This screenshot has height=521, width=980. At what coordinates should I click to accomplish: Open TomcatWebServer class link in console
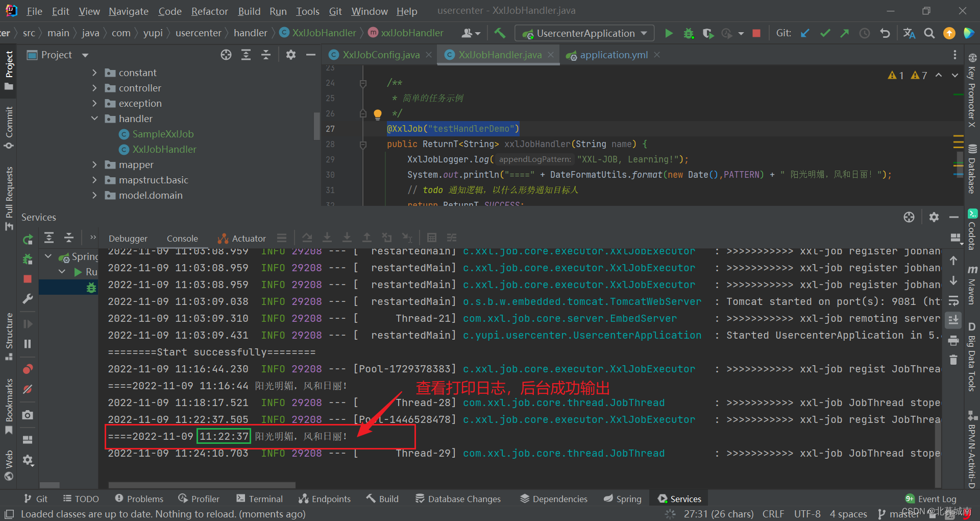pyautogui.click(x=582, y=301)
